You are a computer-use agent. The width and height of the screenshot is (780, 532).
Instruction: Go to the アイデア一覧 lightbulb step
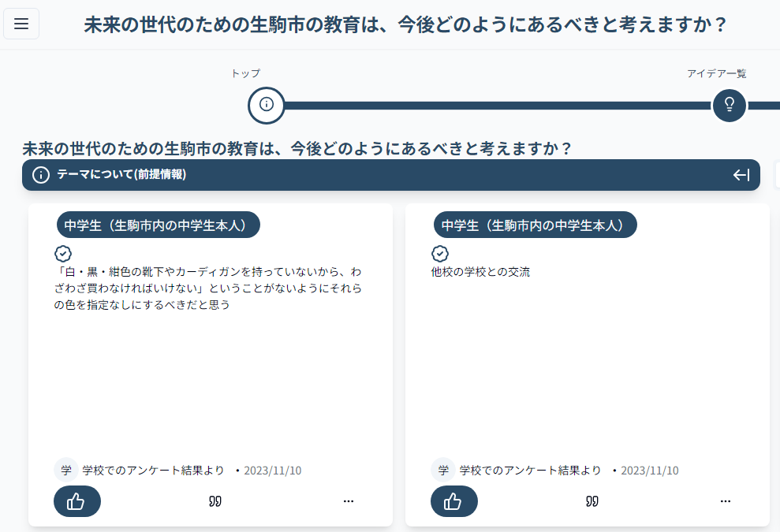click(x=730, y=105)
